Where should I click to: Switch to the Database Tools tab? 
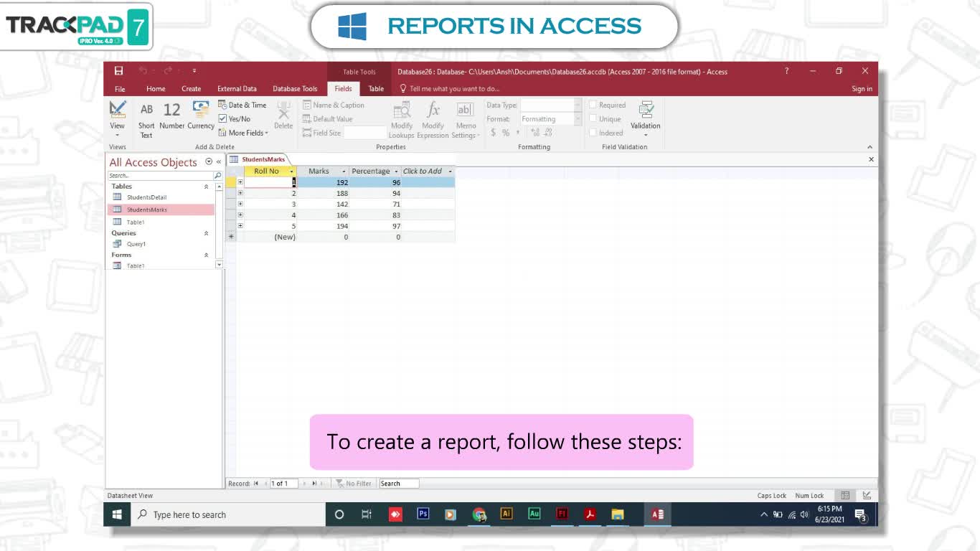[295, 89]
